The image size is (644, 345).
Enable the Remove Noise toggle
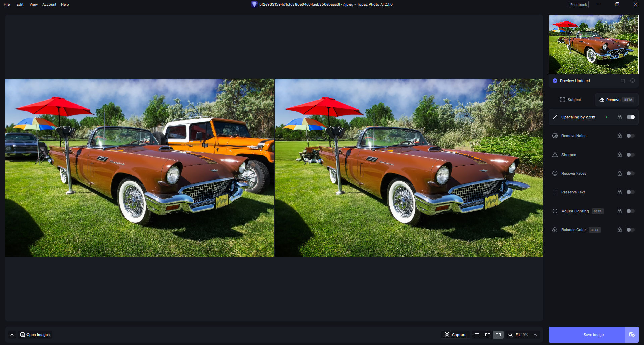tap(630, 136)
